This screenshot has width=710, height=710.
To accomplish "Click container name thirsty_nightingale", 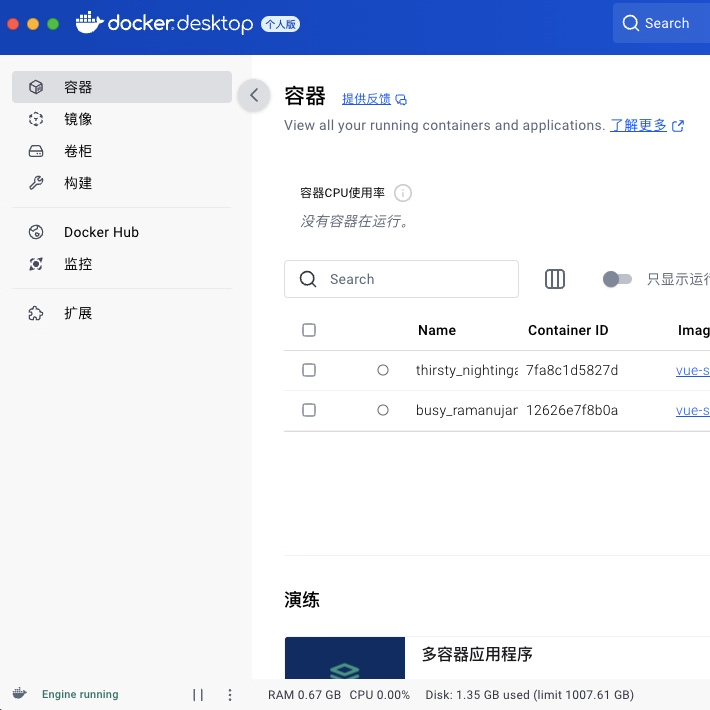I will 467,370.
